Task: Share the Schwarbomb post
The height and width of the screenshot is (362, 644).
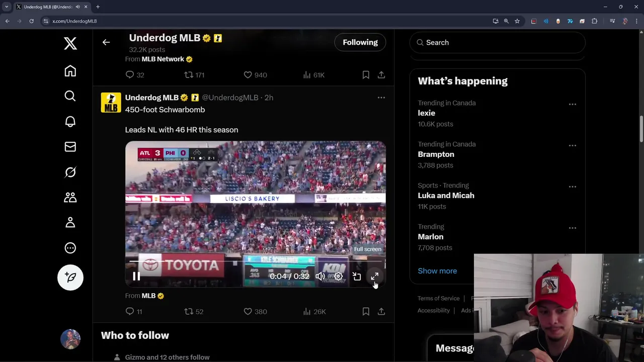Action: [381, 312]
